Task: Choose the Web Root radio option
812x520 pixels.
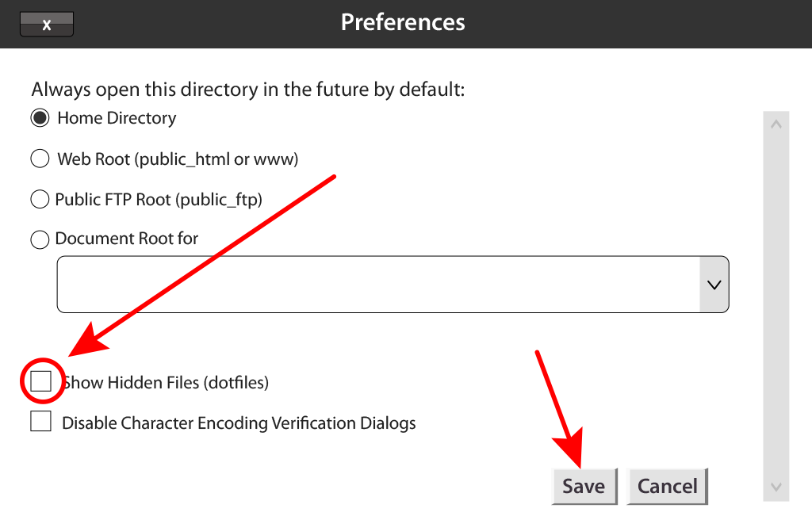Action: [40, 159]
